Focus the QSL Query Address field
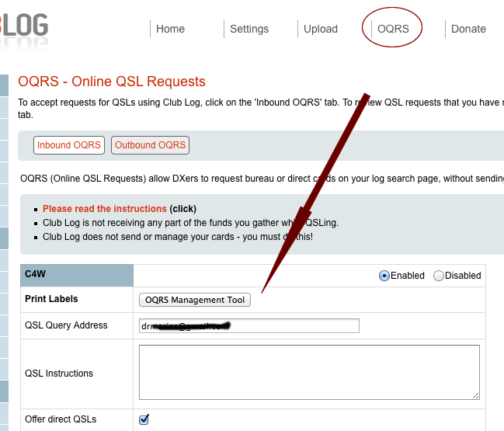This screenshot has width=504, height=431. 249,326
